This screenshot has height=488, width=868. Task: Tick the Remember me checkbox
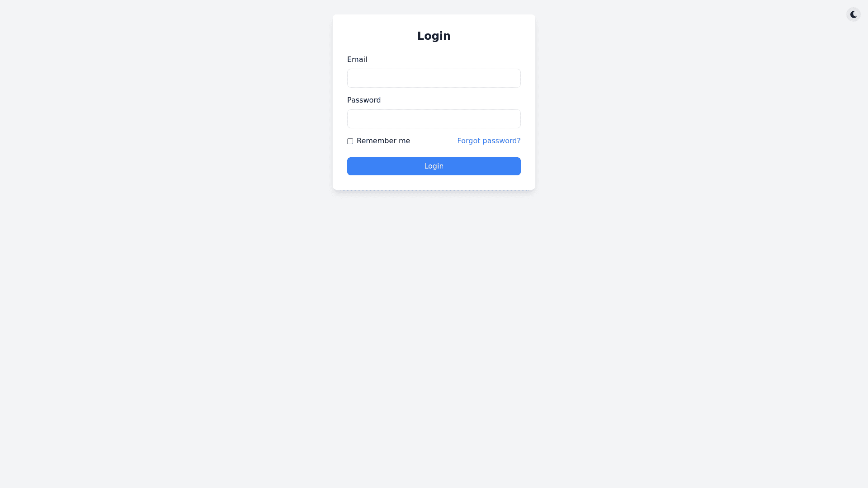tap(350, 141)
